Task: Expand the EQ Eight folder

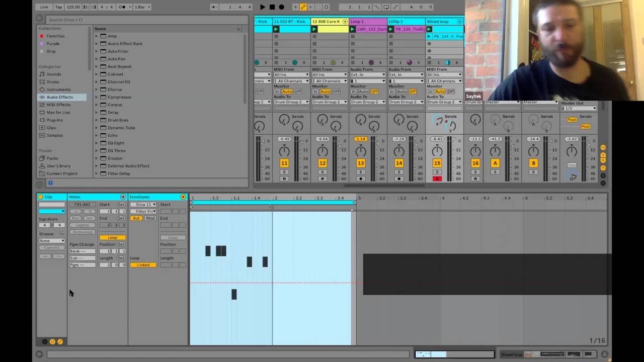Action: coord(97,143)
